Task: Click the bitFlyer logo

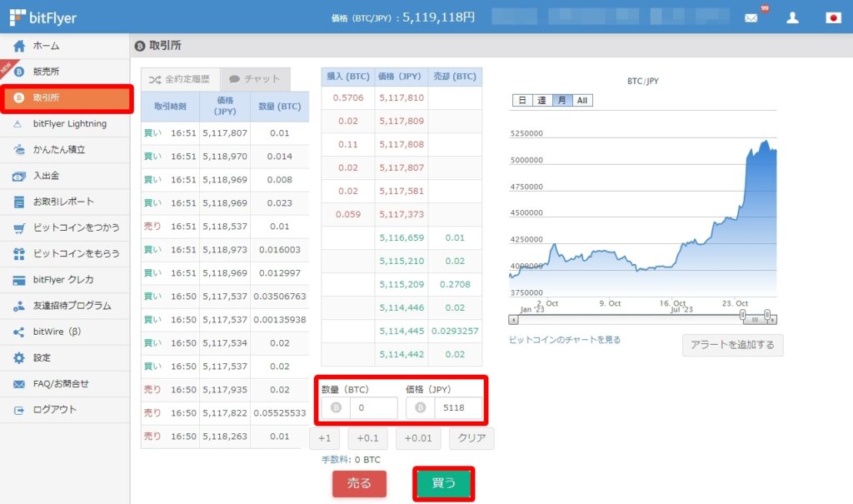Action: (43, 17)
